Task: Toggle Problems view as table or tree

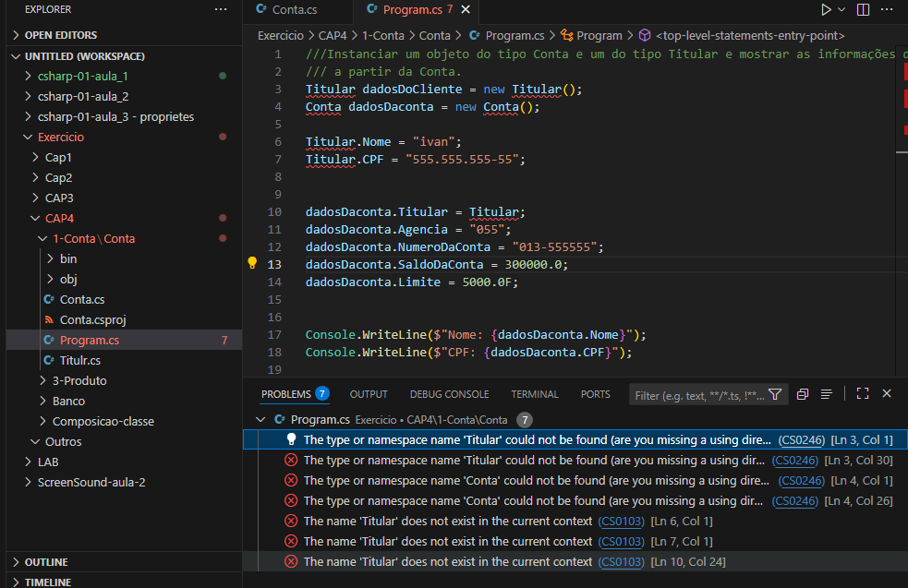Action: tap(827, 394)
